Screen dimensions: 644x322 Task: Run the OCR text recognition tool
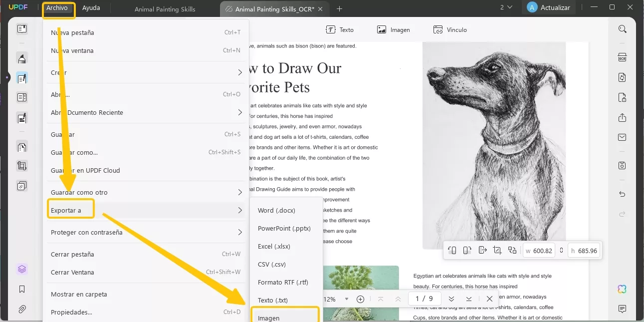click(622, 57)
